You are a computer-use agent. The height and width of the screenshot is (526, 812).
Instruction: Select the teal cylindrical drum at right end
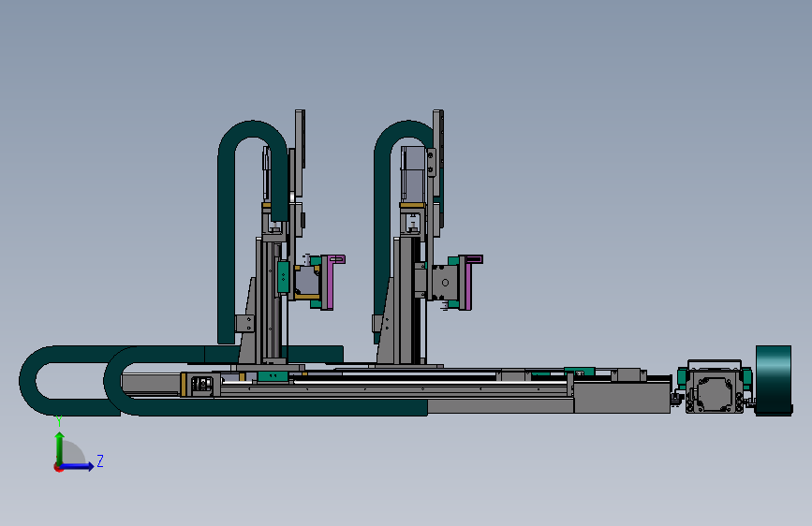(774, 380)
